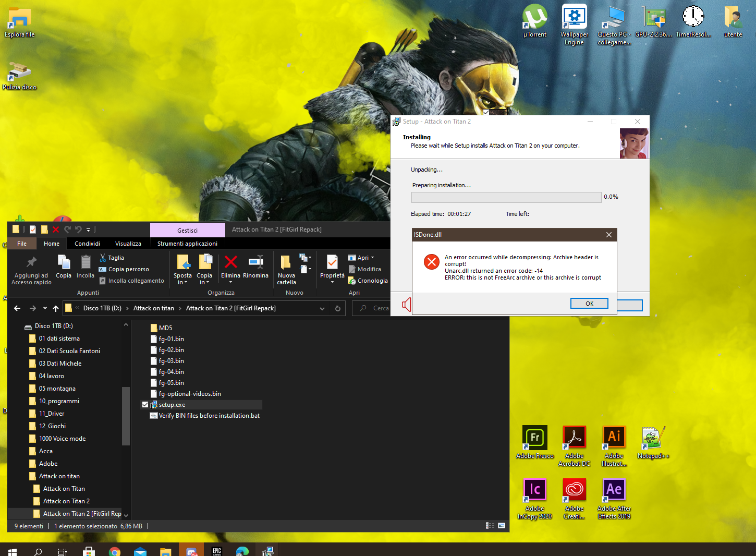Click the speaker icon in the error dialog
756x556 pixels.
[x=407, y=305]
